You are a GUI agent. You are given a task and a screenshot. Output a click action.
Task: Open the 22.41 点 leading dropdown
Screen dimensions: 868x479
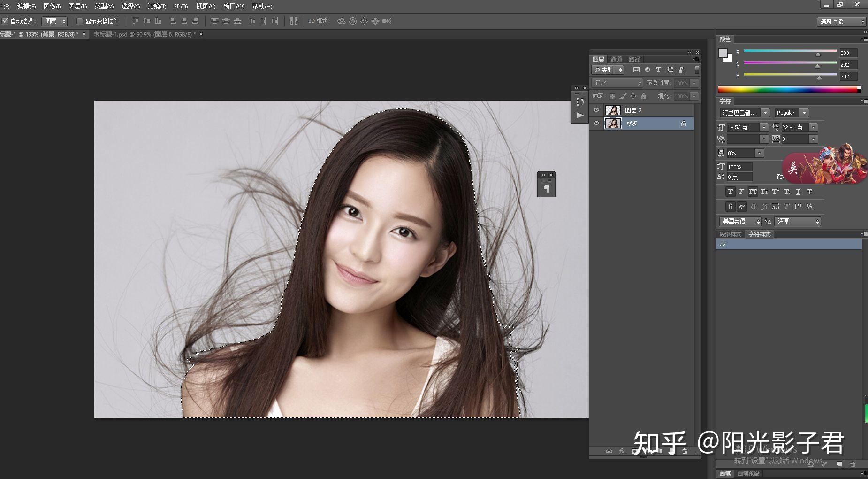pos(814,127)
